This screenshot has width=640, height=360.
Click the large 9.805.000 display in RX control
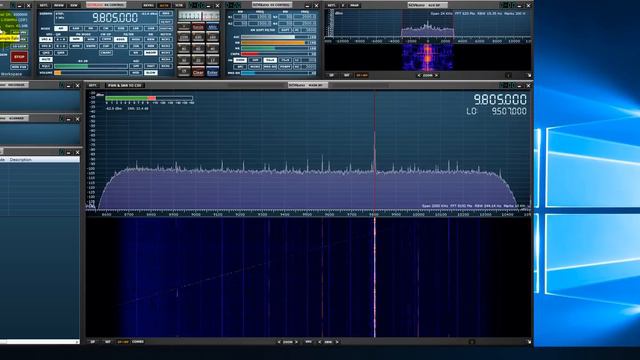pyautogui.click(x=115, y=18)
